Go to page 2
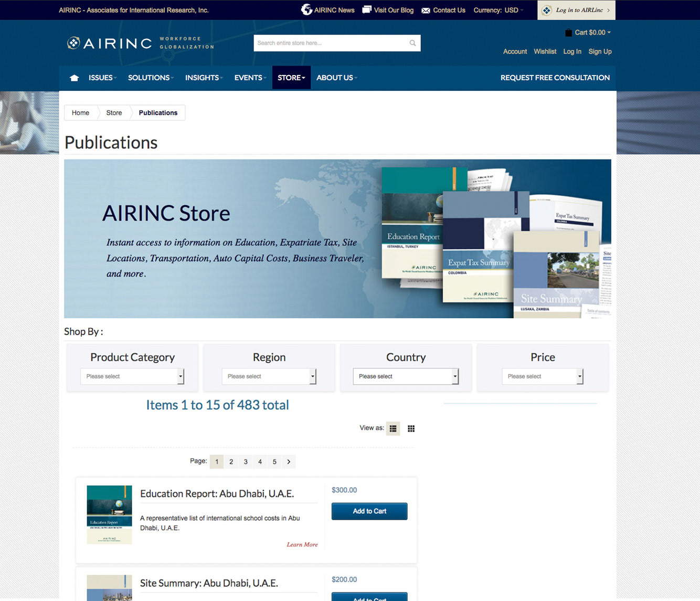Viewport: 700px width, 601px height. coord(231,462)
